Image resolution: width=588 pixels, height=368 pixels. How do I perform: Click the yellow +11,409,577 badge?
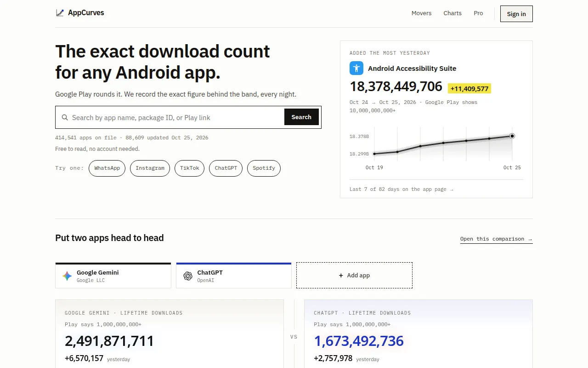(x=469, y=88)
